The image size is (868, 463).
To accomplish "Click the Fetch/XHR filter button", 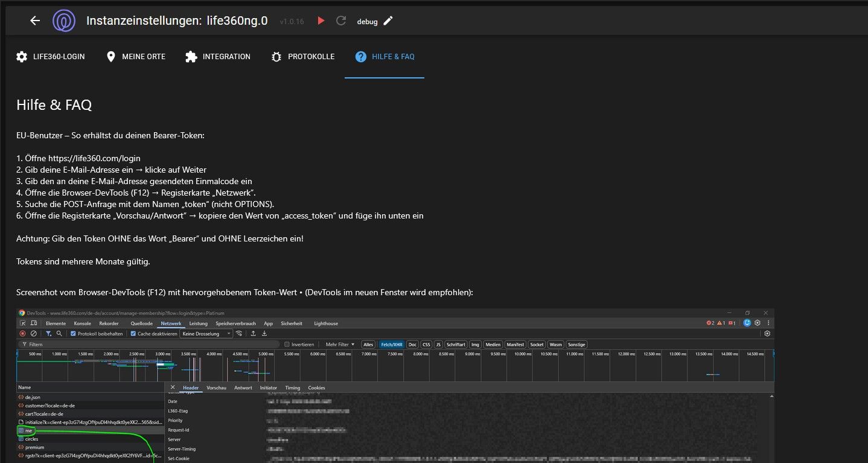I will click(391, 345).
